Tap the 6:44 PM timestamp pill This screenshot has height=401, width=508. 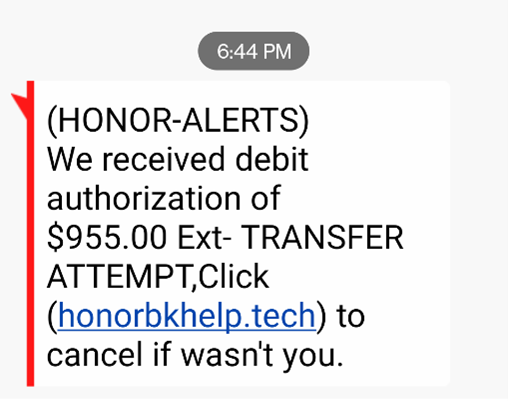[254, 51]
